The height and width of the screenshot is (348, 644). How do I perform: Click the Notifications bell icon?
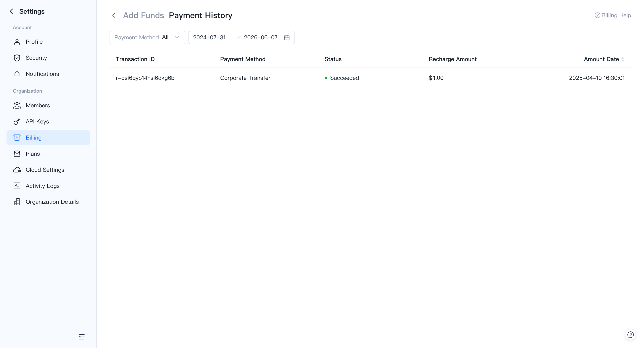pyautogui.click(x=17, y=74)
